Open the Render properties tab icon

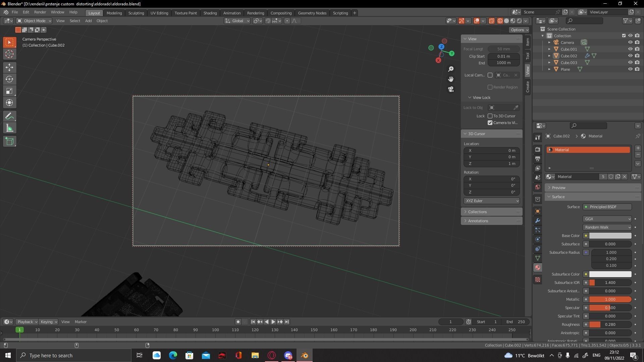pos(538,149)
